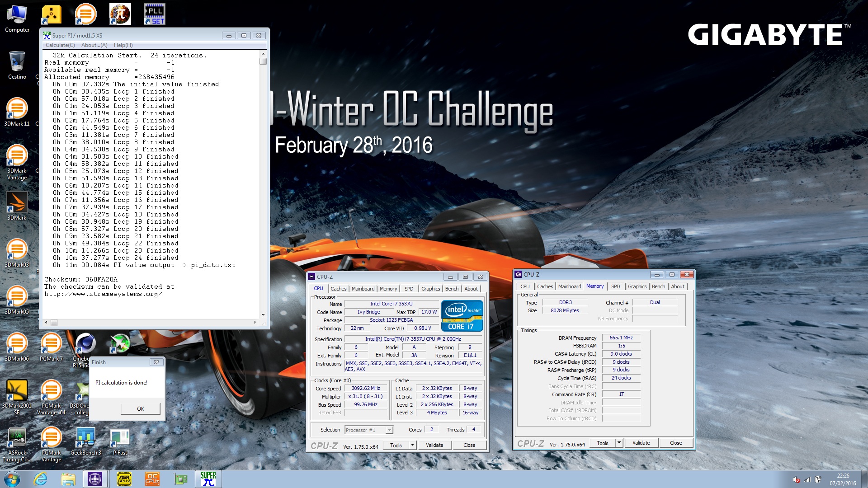
Task: Click Super PI horizontal scrollbar right arrow
Action: coord(255,322)
